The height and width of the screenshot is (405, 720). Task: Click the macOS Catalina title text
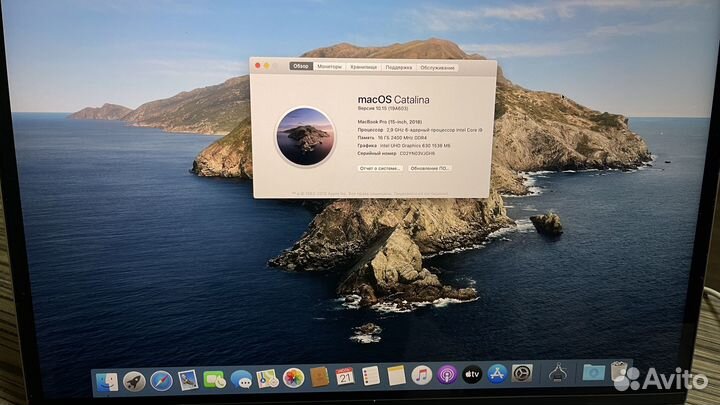(x=394, y=100)
